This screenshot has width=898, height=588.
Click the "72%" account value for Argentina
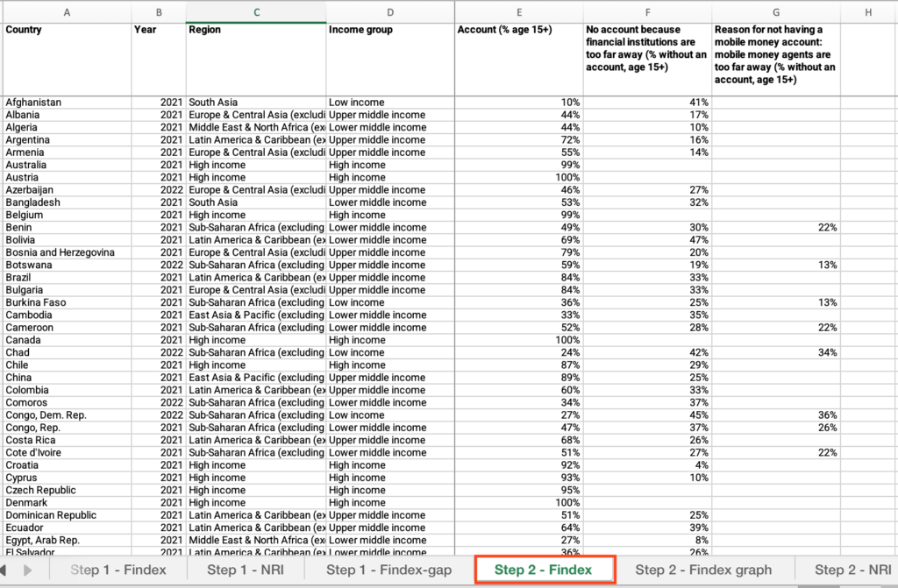click(519, 140)
